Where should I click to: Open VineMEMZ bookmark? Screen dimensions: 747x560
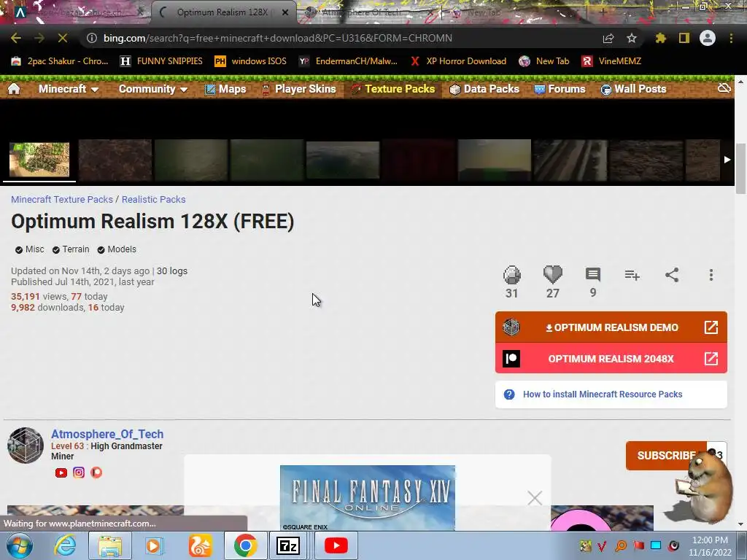pyautogui.click(x=612, y=61)
